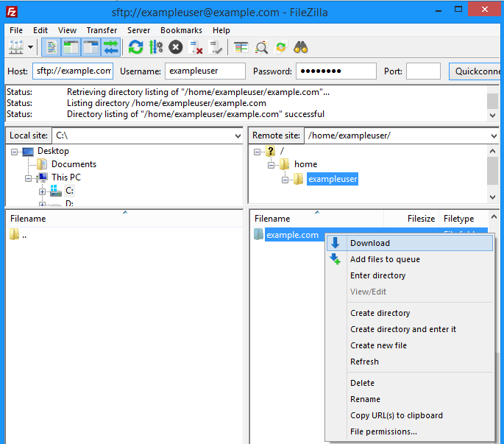Toggle synchronized browsing icon
This screenshot has height=444, width=504.
pyautogui.click(x=281, y=47)
